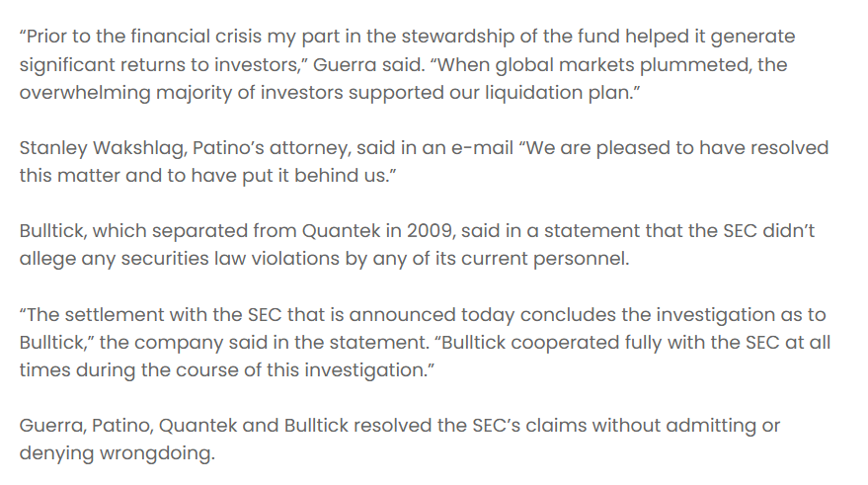The height and width of the screenshot is (485, 868).
Task: Click the paragraph starting "Prior to the financial crisis"
Action: 407,64
